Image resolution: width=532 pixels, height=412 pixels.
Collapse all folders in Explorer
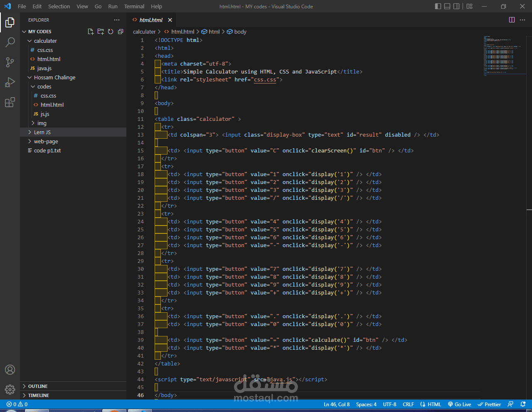click(121, 32)
